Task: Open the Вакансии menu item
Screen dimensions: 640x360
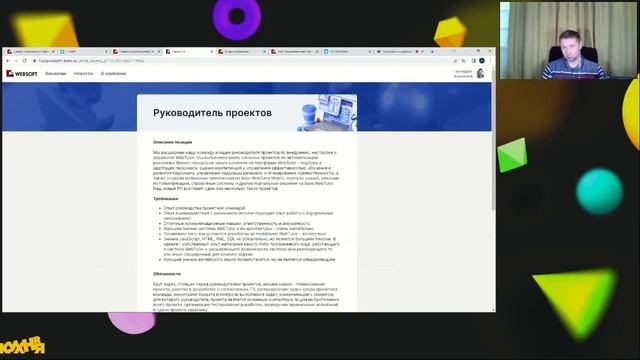Action: (x=56, y=73)
